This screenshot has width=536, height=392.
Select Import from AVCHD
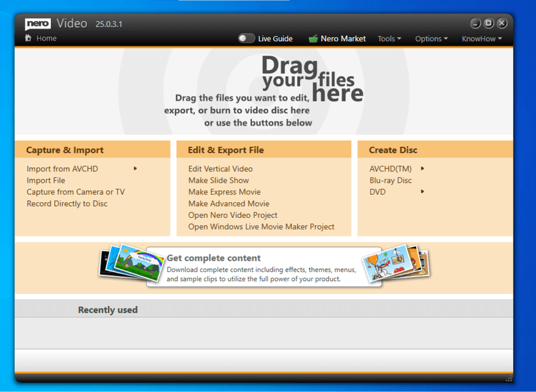[62, 168]
